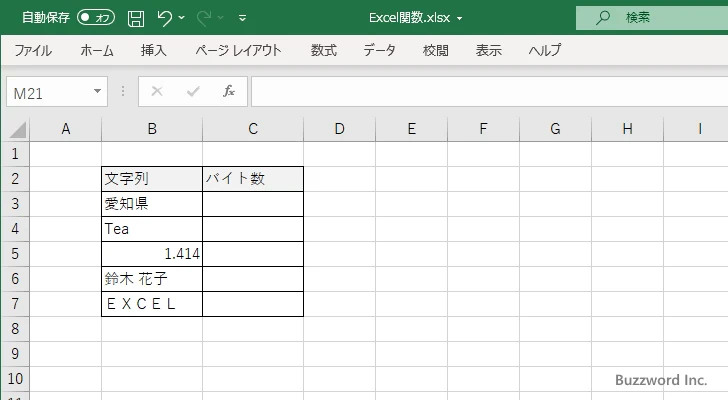Select cell containing Tea
The image size is (728, 400).
coord(152,229)
